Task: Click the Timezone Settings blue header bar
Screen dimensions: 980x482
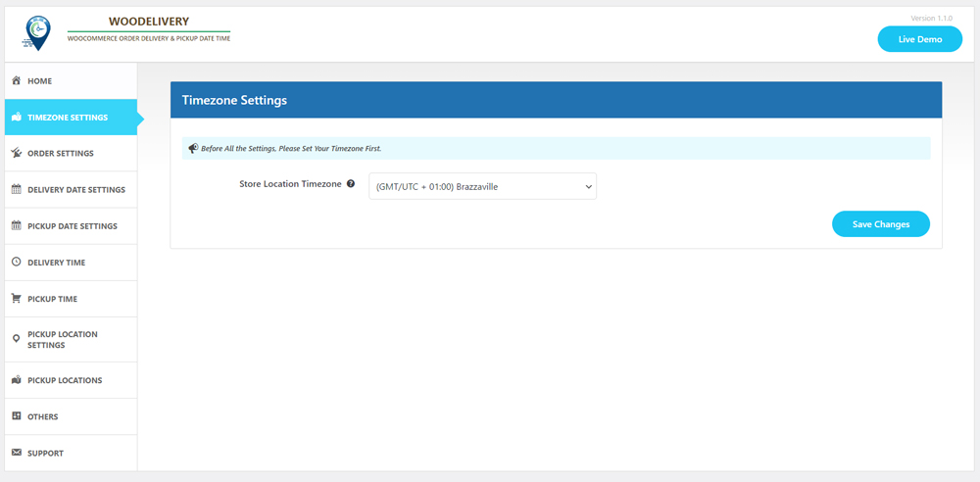Action: (x=556, y=100)
